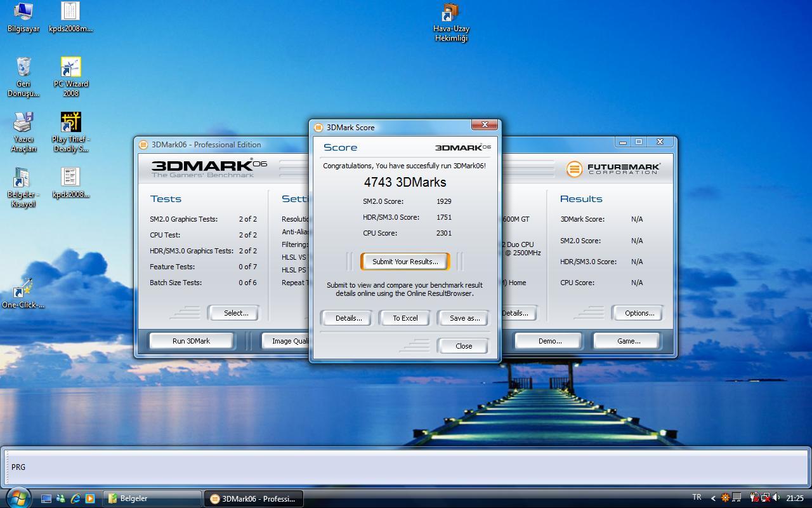The image size is (812, 508).
Task: Click the 4743 3DMarks score text
Action: pos(405,182)
